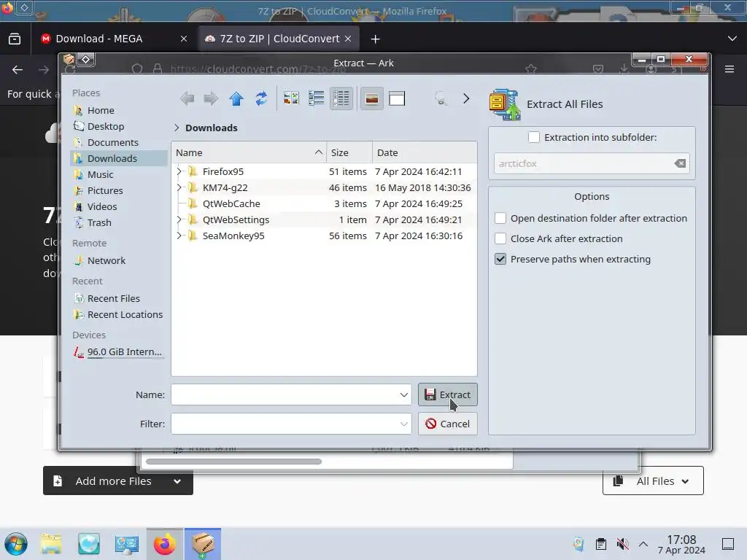The image size is (747, 560).
Task: Click the horizontal scrollbar behind the dialog
Action: [234, 462]
